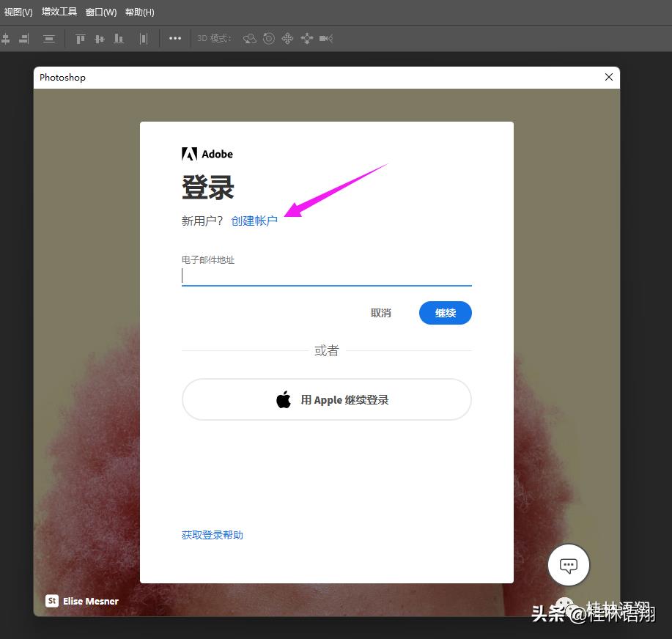This screenshot has height=639, width=672.
Task: Open the 窗口(W) menu
Action: [x=101, y=12]
